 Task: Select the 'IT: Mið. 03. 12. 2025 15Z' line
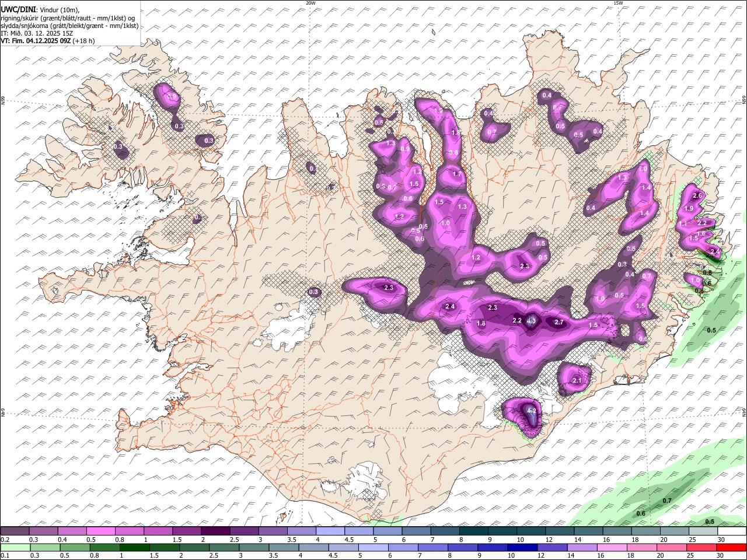(37, 33)
